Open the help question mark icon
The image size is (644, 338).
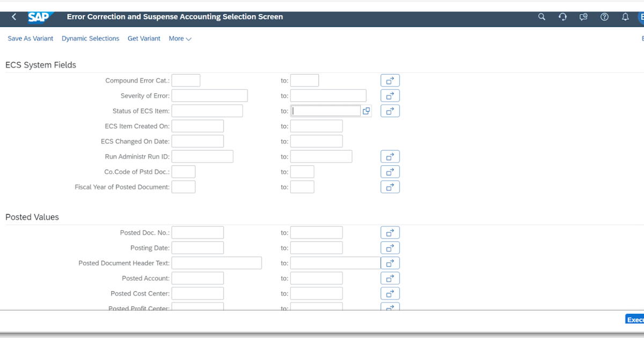pyautogui.click(x=604, y=17)
